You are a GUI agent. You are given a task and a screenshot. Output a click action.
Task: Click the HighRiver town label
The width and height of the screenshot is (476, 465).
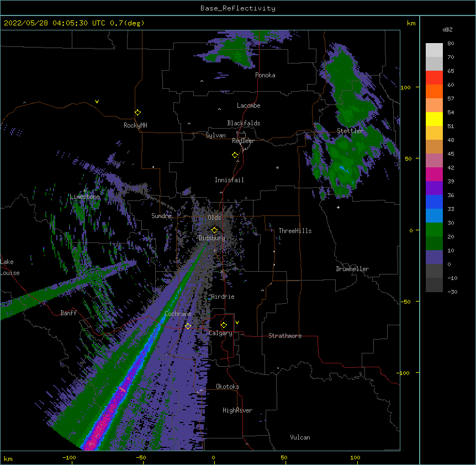point(237,410)
